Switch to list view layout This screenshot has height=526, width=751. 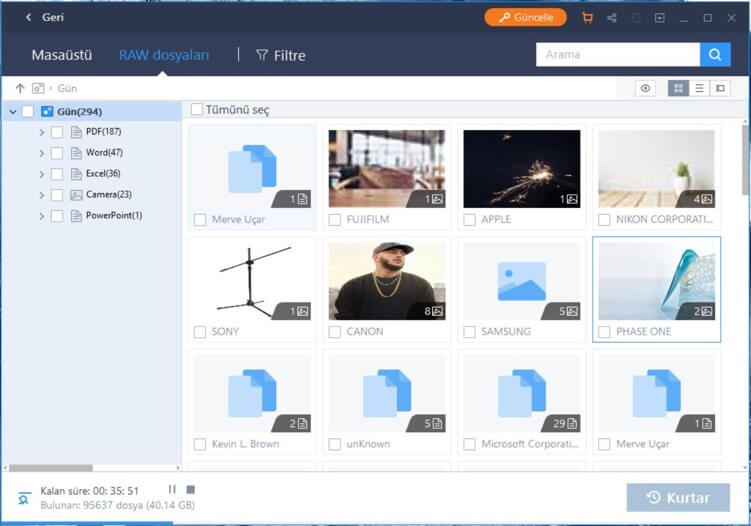click(x=699, y=89)
